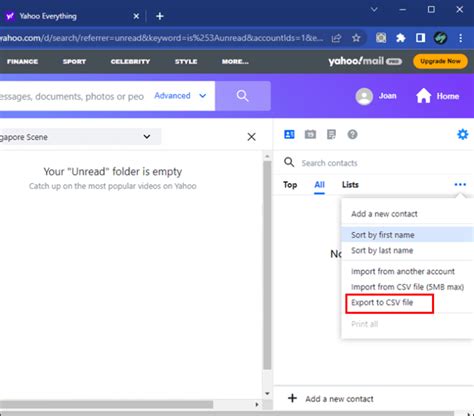The height and width of the screenshot is (416, 474).
Task: Click the yahoo!mail logo
Action: [x=365, y=61]
